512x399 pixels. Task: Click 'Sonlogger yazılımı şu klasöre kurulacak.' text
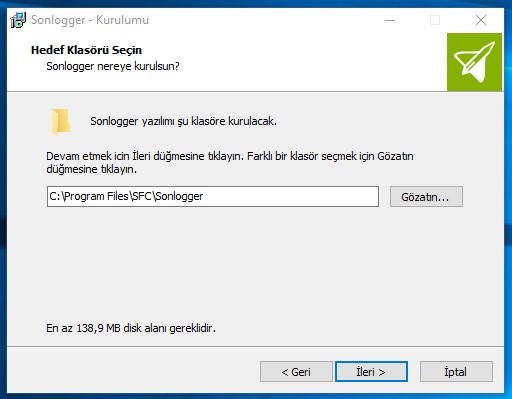pyautogui.click(x=183, y=121)
